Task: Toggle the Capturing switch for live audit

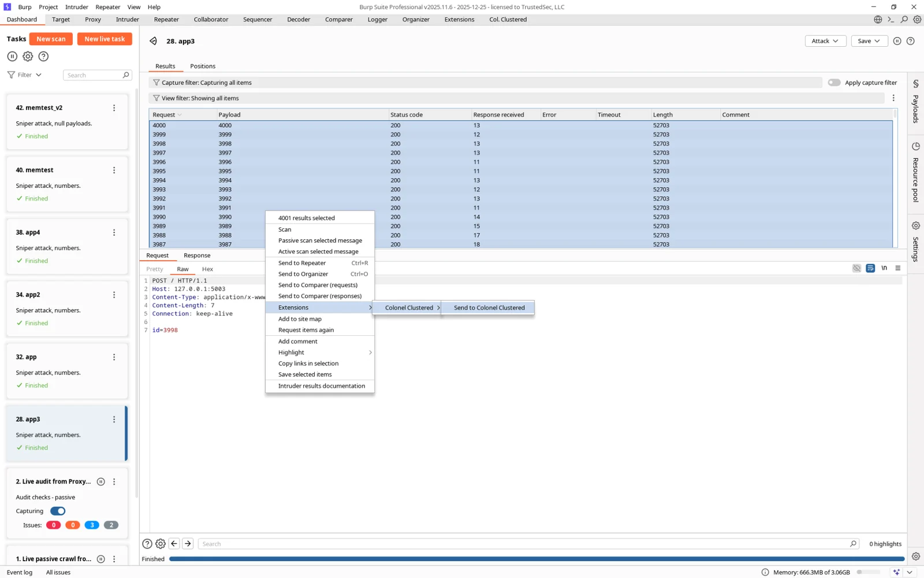Action: [x=58, y=511]
